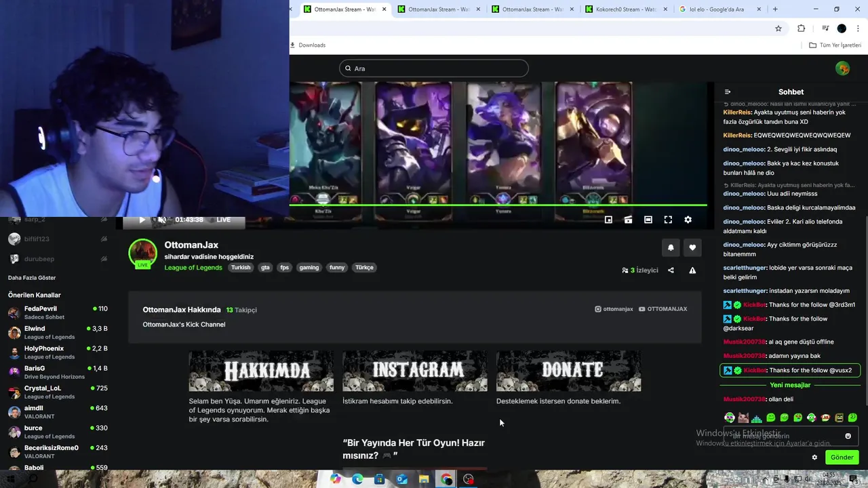
Task: Select the fps tag
Action: coord(284,268)
